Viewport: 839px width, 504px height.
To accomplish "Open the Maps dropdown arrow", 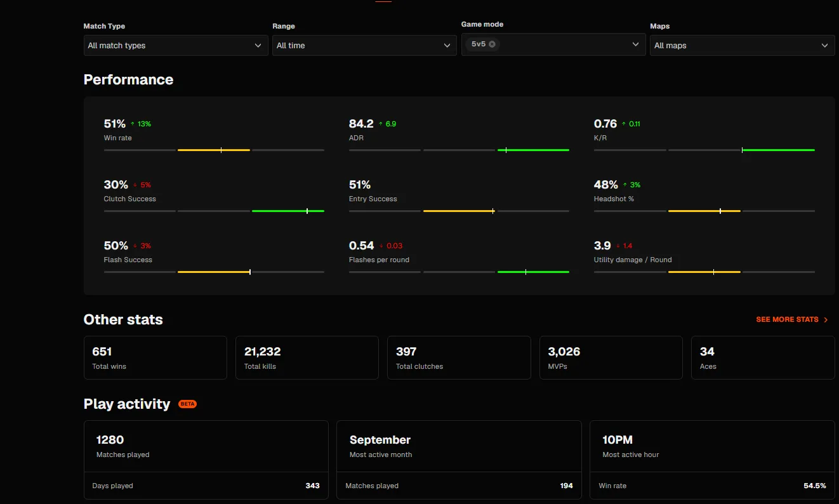I will click(x=824, y=46).
